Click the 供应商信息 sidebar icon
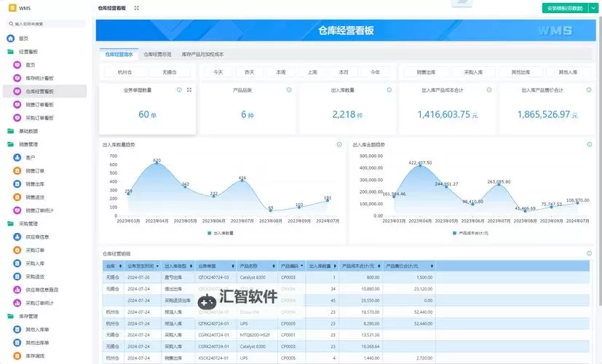This screenshot has height=364, width=602. coord(17,237)
